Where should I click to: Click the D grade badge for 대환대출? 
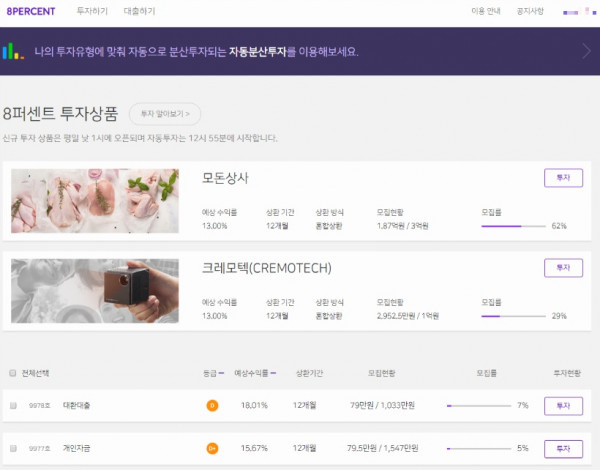[212, 405]
